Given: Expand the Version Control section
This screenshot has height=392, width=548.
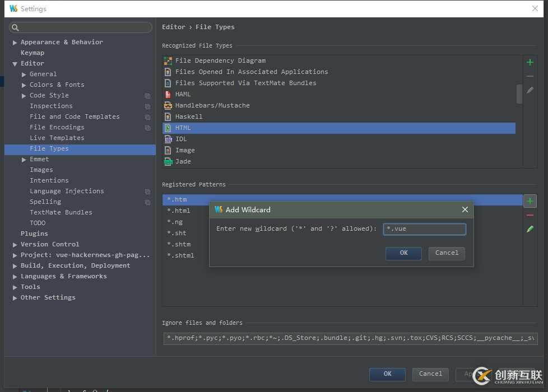Looking at the screenshot, I should (x=15, y=245).
